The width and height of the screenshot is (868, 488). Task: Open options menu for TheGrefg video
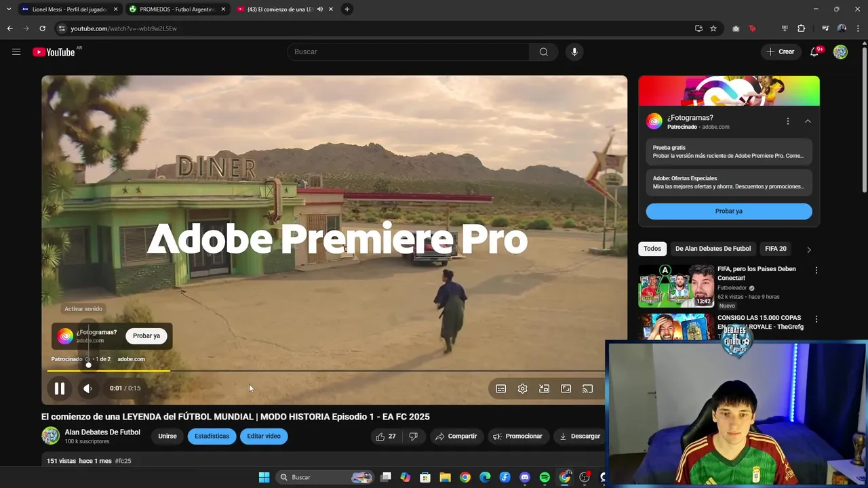[816, 319]
